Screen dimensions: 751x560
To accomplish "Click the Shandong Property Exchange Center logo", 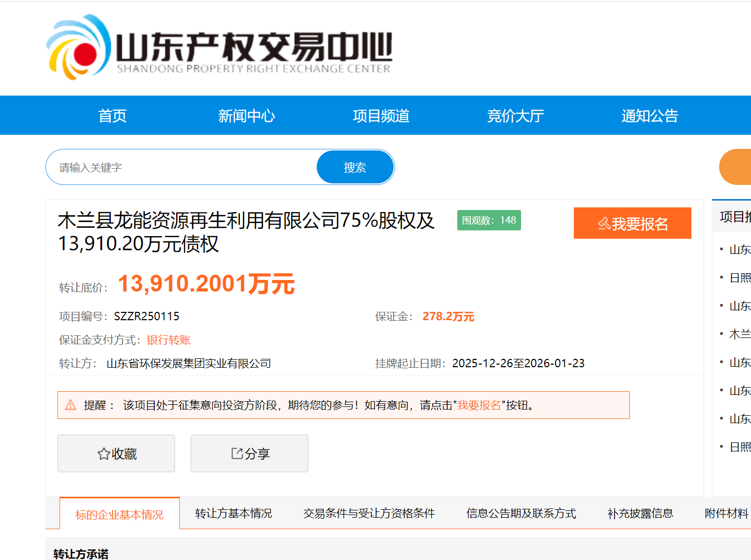I will pyautogui.click(x=219, y=48).
